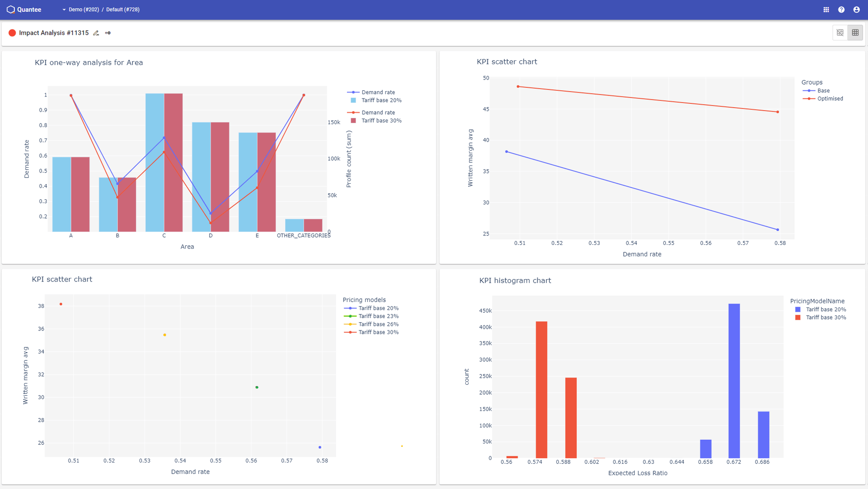Image resolution: width=868 pixels, height=489 pixels.
Task: Click the help question mark icon
Action: [841, 9]
